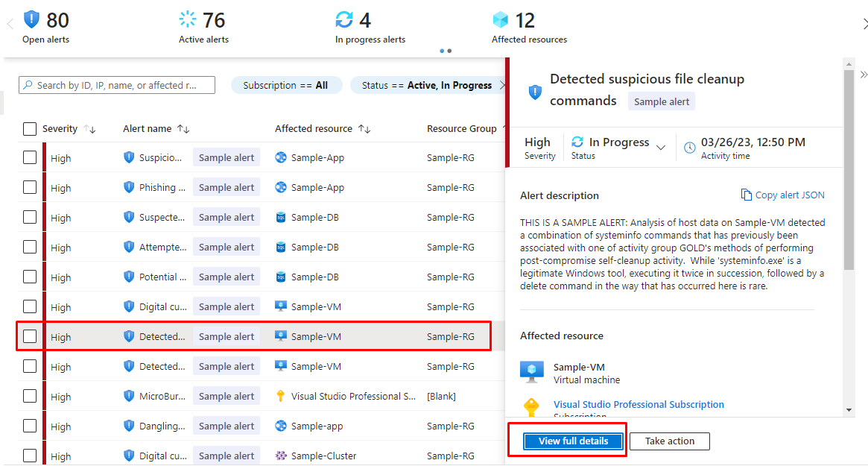Click the Copy alert JSON icon
This screenshot has width=868, height=466.
point(746,195)
